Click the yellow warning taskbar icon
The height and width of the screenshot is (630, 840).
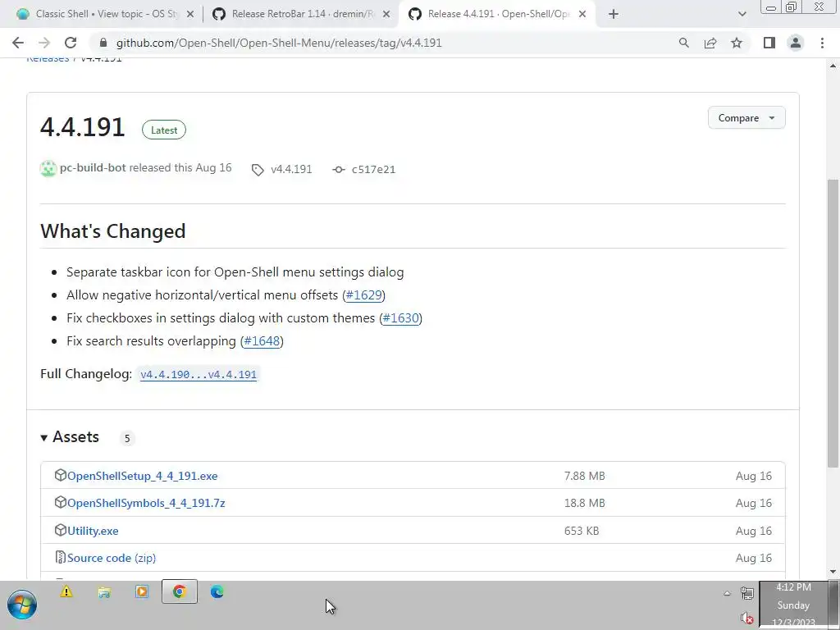[66, 591]
